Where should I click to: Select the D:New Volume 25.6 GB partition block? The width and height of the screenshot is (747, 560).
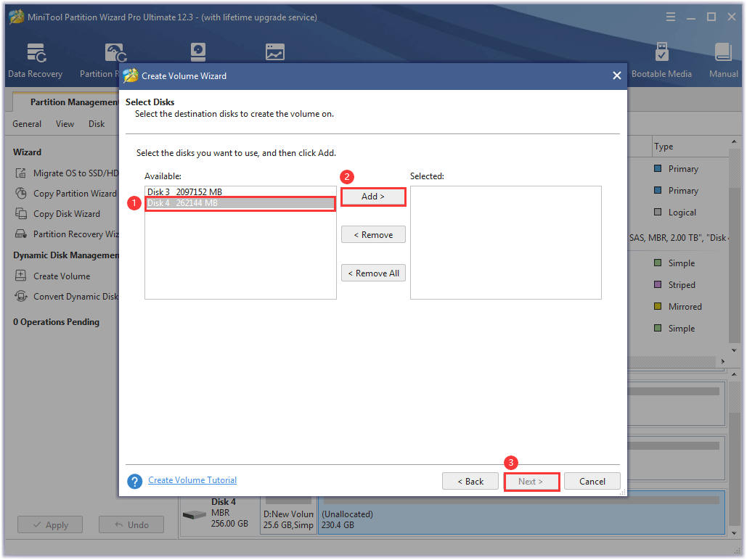pyautogui.click(x=289, y=515)
